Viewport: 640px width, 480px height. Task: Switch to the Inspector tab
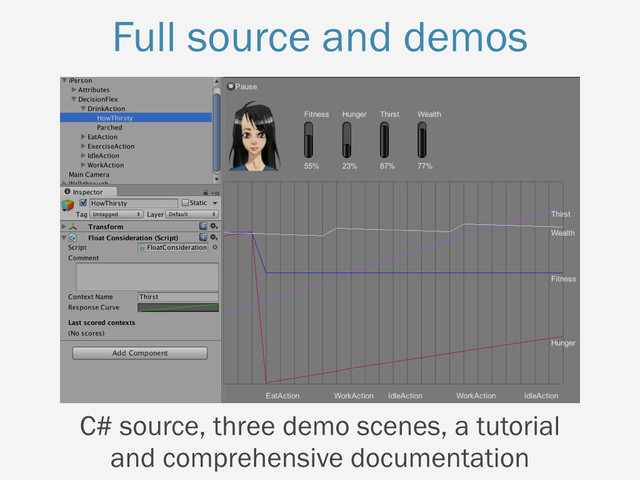click(x=88, y=192)
